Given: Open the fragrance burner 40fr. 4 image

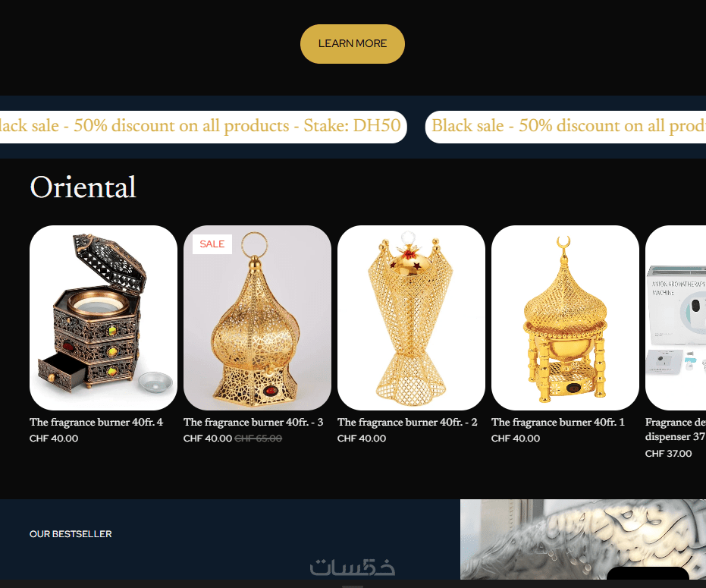Looking at the screenshot, I should pyautogui.click(x=103, y=318).
